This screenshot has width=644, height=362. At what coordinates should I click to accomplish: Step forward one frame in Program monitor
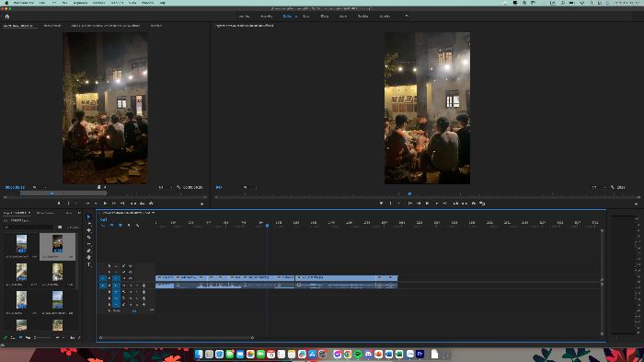click(x=437, y=204)
